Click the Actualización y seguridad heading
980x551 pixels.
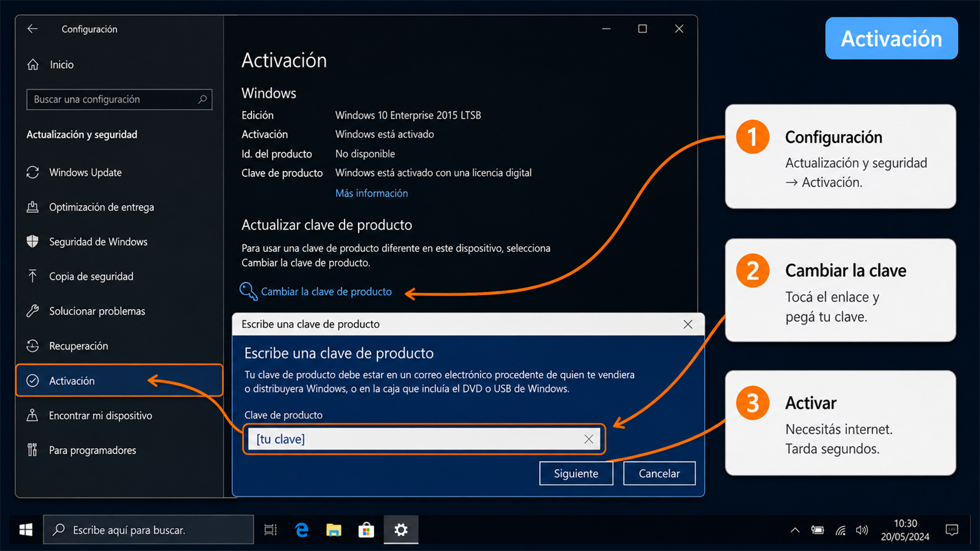[x=82, y=135]
